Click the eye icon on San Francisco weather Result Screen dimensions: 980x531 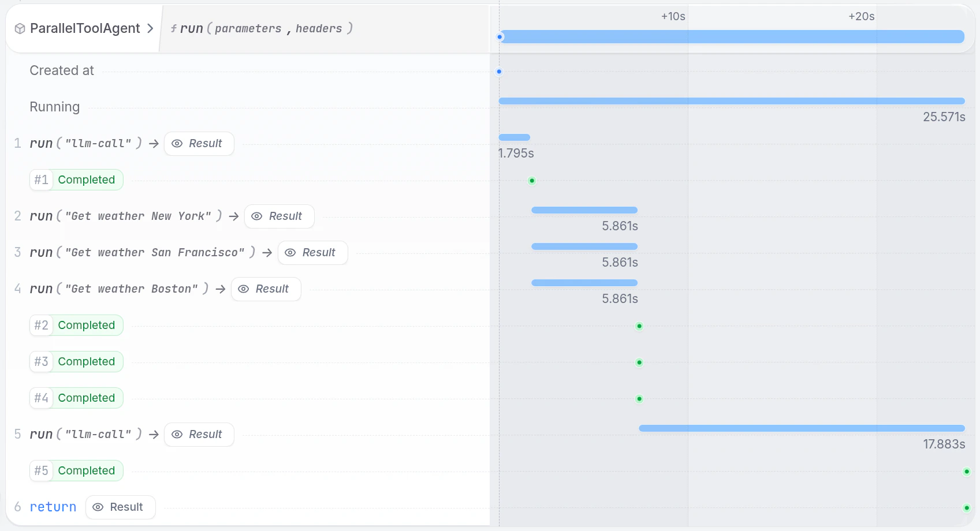click(290, 252)
